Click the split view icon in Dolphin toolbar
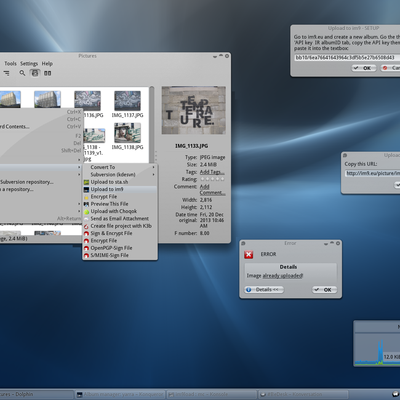 click(x=48, y=73)
